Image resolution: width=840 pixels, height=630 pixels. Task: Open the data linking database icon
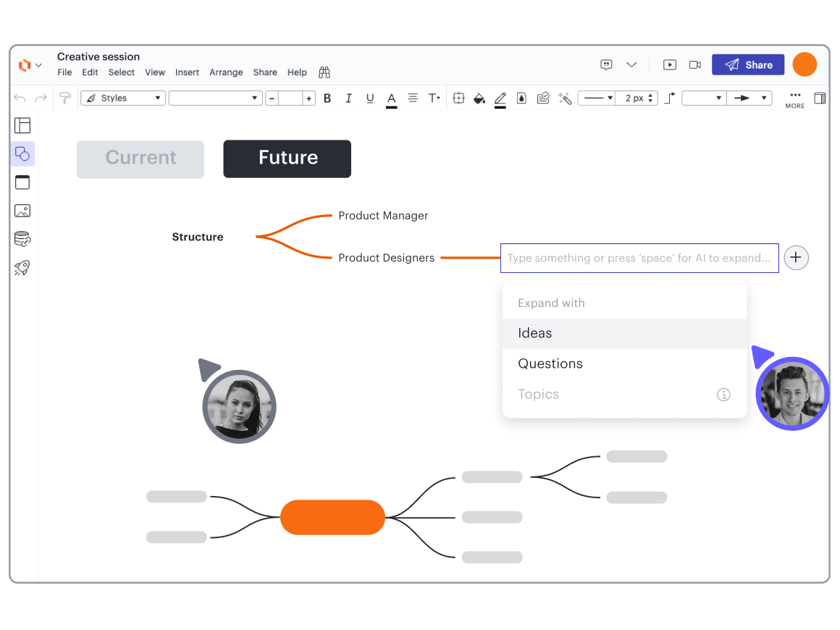[22, 239]
